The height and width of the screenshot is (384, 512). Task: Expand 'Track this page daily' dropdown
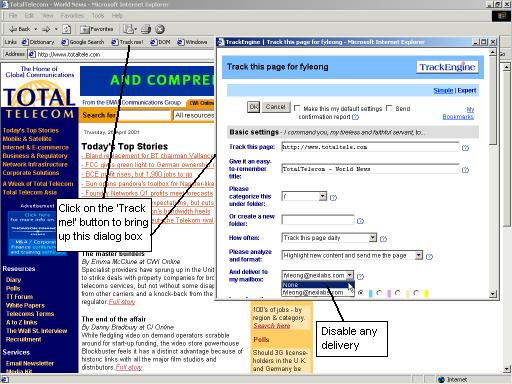click(x=373, y=238)
